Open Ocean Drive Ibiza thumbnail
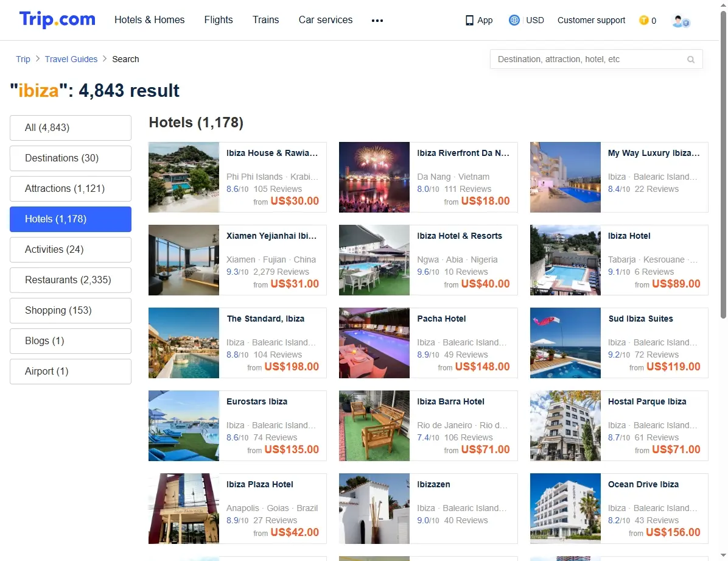 pos(565,509)
